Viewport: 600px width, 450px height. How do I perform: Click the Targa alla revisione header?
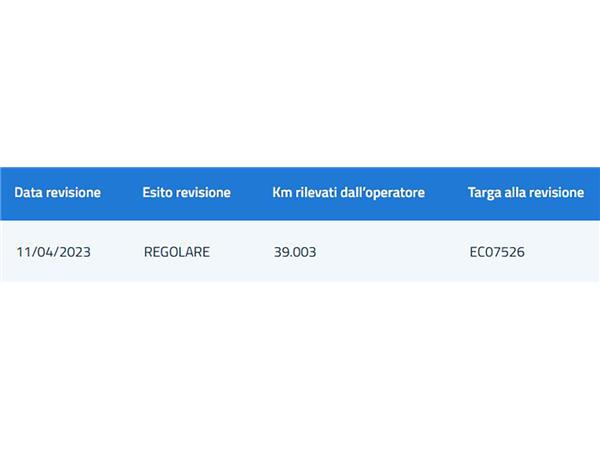click(x=526, y=192)
